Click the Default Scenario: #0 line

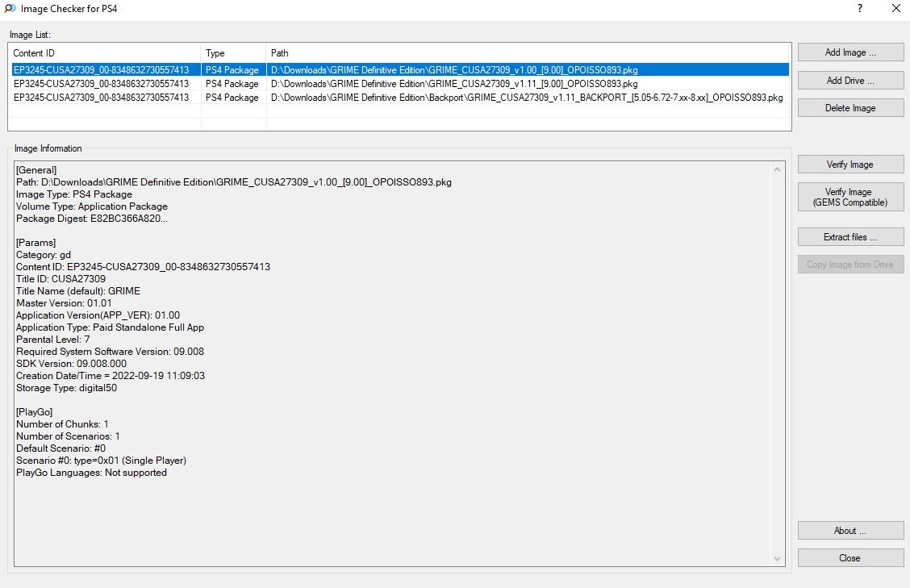pyautogui.click(x=61, y=448)
